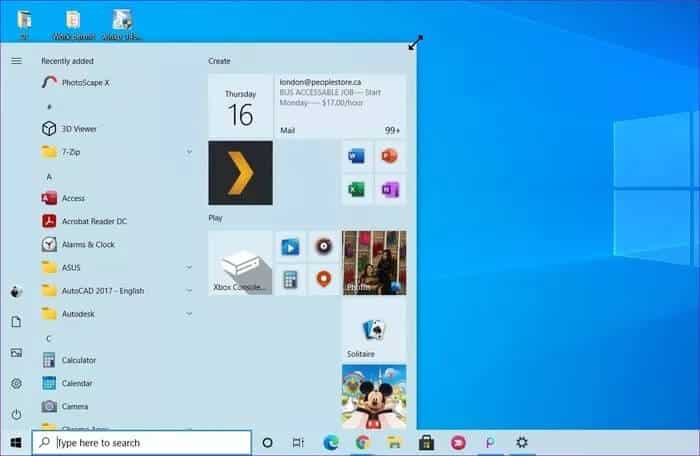700x456 pixels.
Task: Open Settings from Start sidebar
Action: click(x=17, y=383)
